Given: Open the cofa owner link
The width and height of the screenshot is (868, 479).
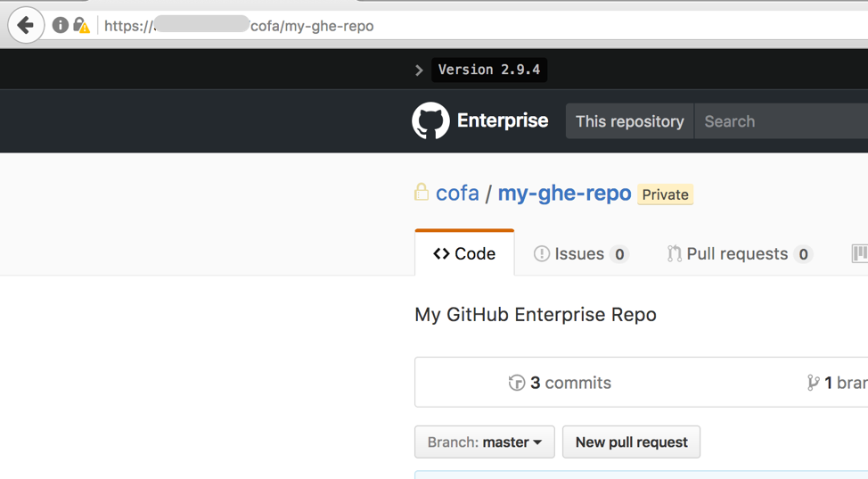Looking at the screenshot, I should 457,194.
